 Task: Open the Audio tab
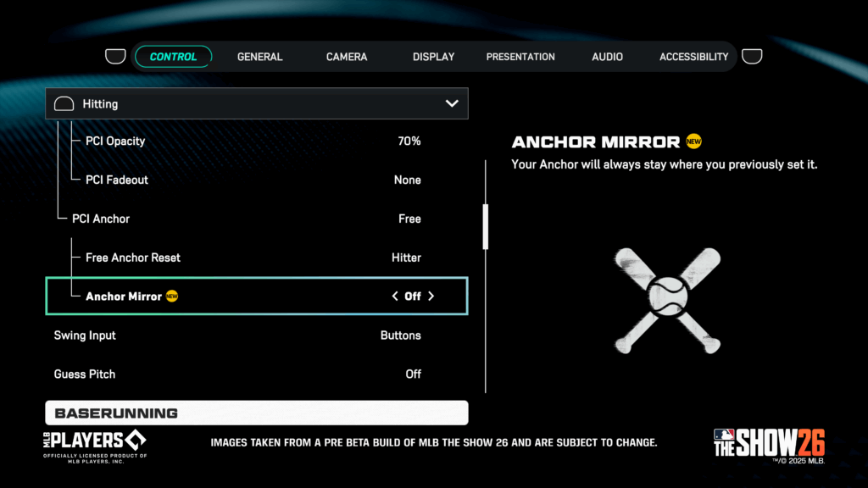pos(607,57)
